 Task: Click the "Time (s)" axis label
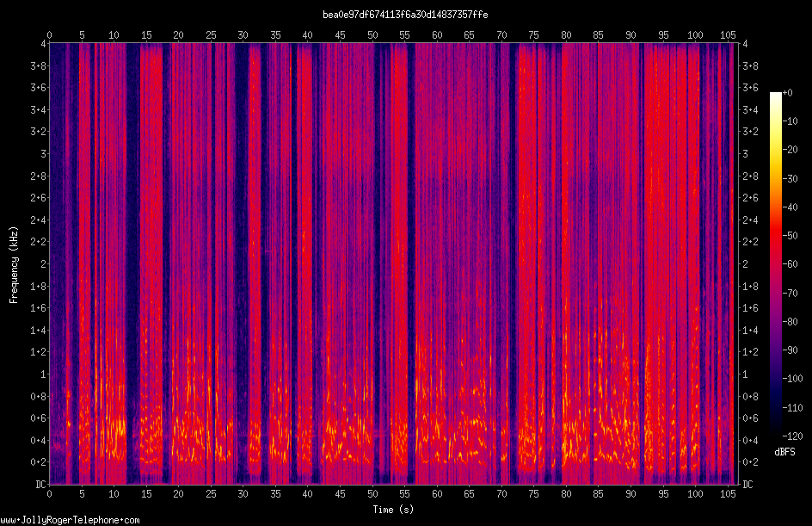tap(393, 510)
